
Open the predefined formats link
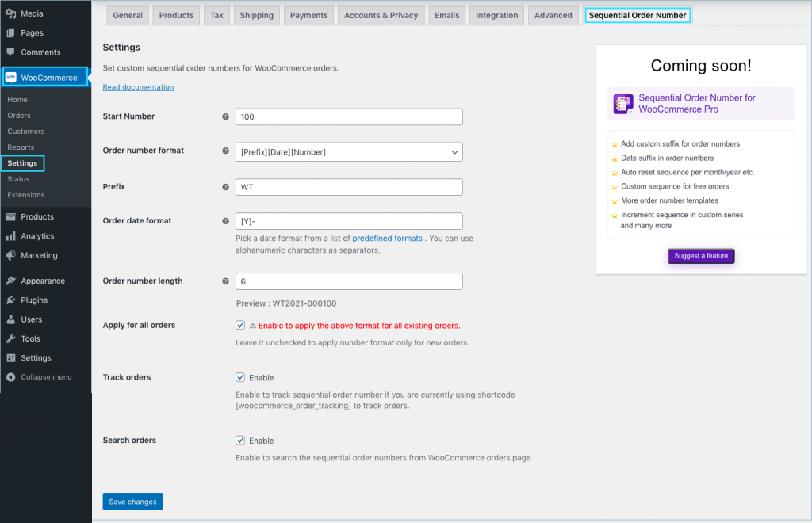pos(387,239)
